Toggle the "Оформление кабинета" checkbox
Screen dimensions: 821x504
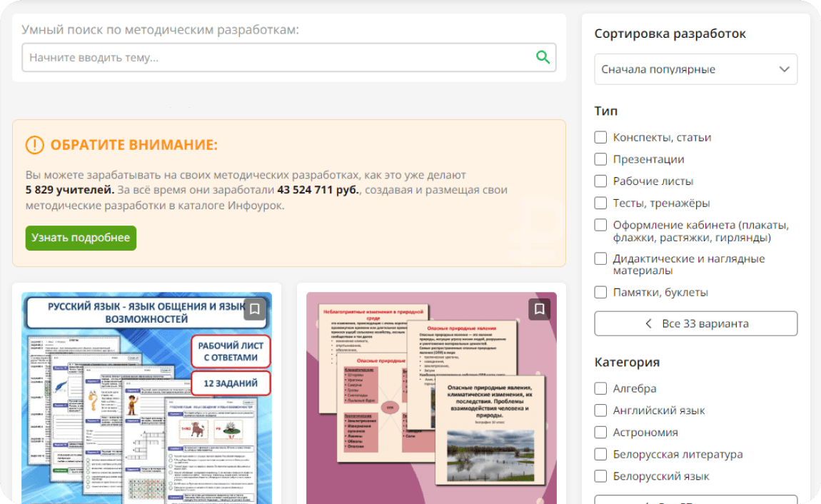pyautogui.click(x=601, y=225)
